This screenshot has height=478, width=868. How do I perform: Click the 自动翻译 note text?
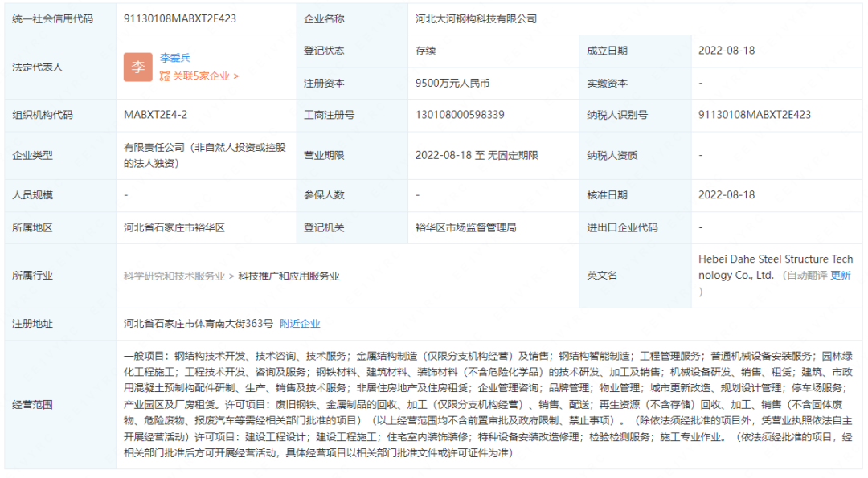coord(807,275)
